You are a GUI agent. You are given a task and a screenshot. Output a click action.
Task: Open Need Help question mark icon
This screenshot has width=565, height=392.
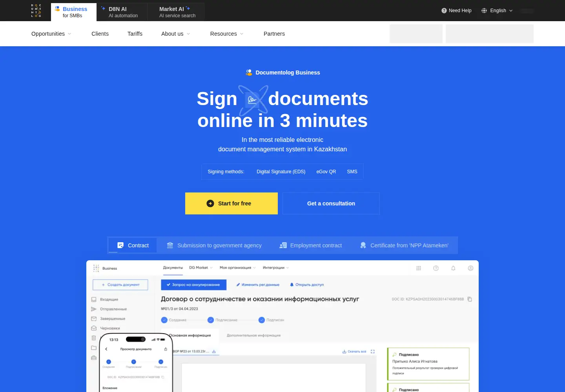pyautogui.click(x=444, y=11)
